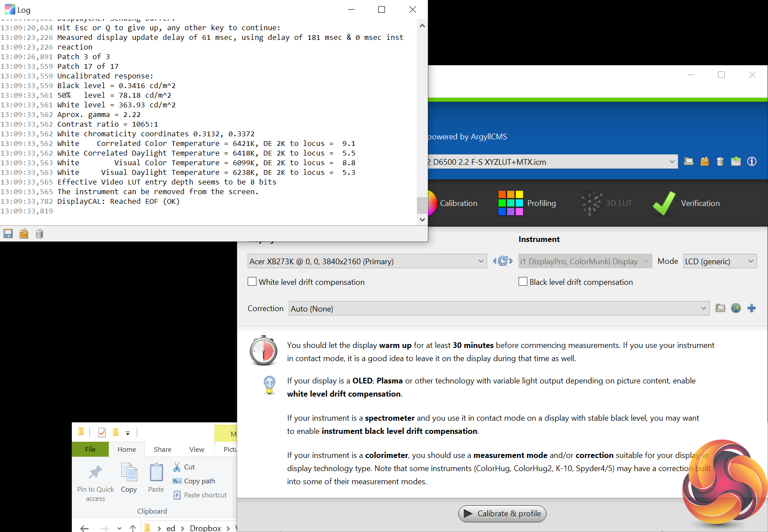Delete the selected settings file via trash icon
This screenshot has width=768, height=532.
tap(720, 162)
